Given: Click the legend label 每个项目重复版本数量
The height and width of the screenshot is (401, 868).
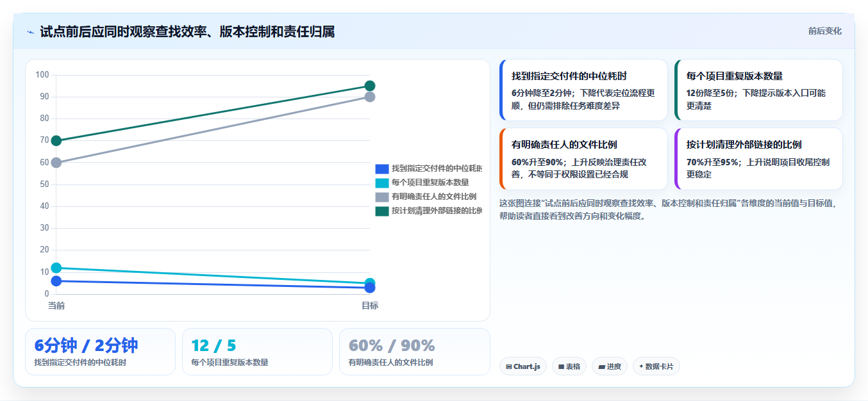Looking at the screenshot, I should 430,183.
